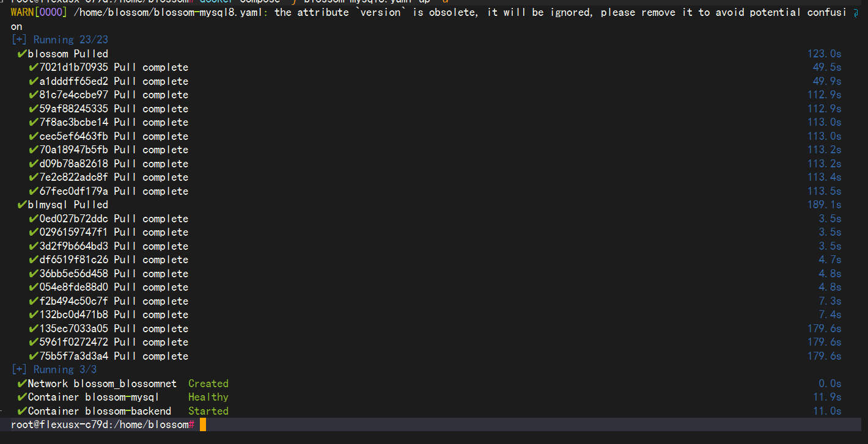The image size is (868, 444).
Task: Click the layer ID 67fec0df179a
Action: click(74, 191)
